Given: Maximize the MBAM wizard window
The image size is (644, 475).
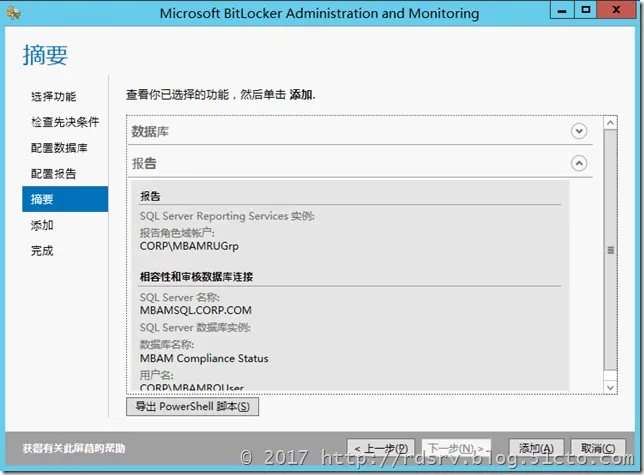Looking at the screenshot, I should (586, 10).
